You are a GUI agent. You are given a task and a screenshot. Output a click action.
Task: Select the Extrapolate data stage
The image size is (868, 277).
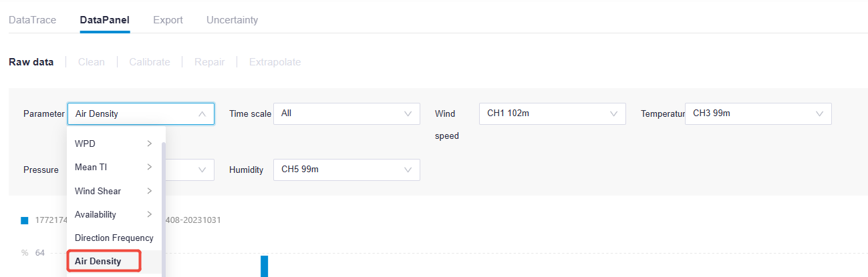275,62
